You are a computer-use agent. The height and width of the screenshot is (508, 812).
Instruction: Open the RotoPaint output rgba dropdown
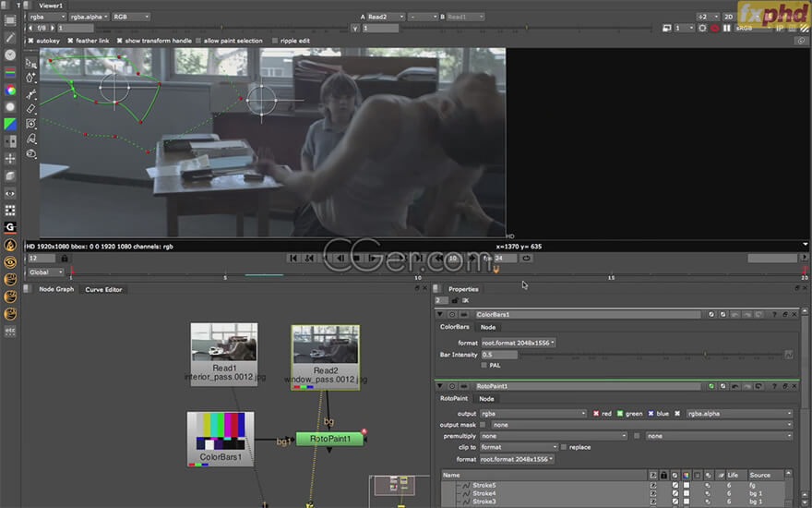coord(533,414)
